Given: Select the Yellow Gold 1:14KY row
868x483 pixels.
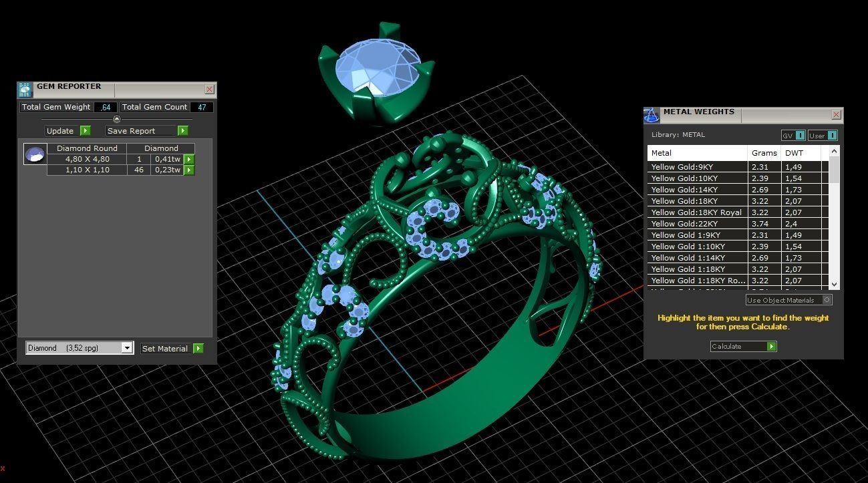Looking at the screenshot, I should 738,258.
